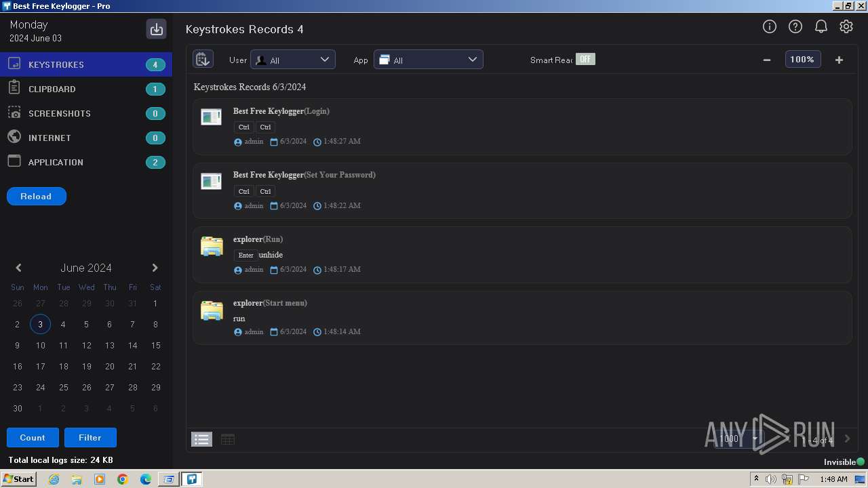Toggle the Smart Read OFF switch
The height and width of the screenshot is (488, 868).
click(585, 59)
